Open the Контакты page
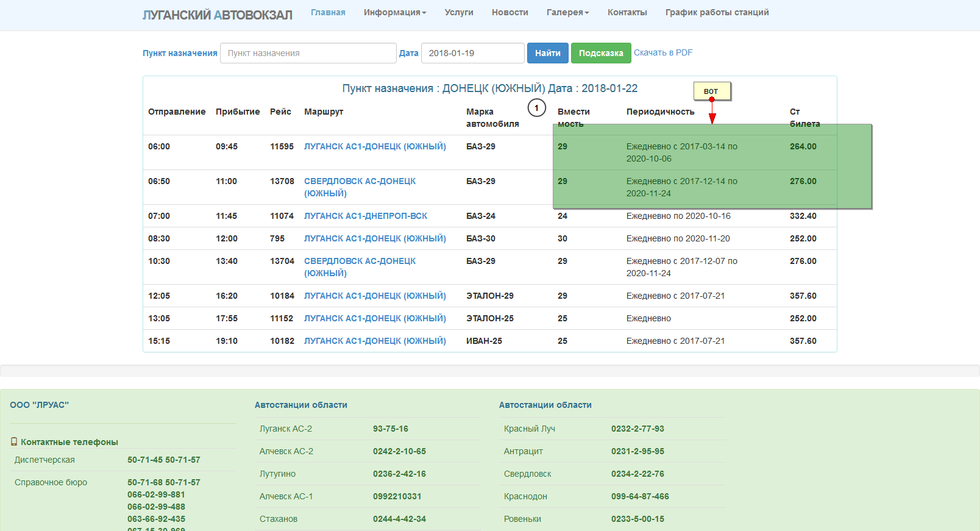The width and height of the screenshot is (980, 531). (627, 12)
